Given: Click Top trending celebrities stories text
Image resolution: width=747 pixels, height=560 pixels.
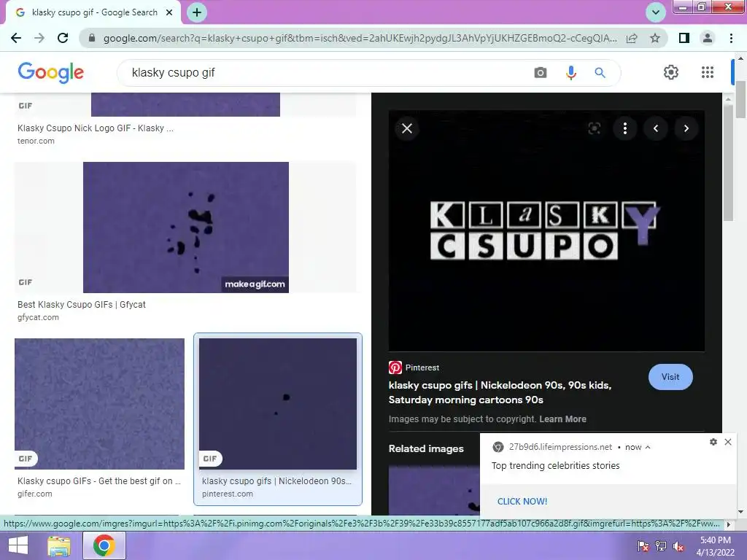Looking at the screenshot, I should pyautogui.click(x=555, y=466).
